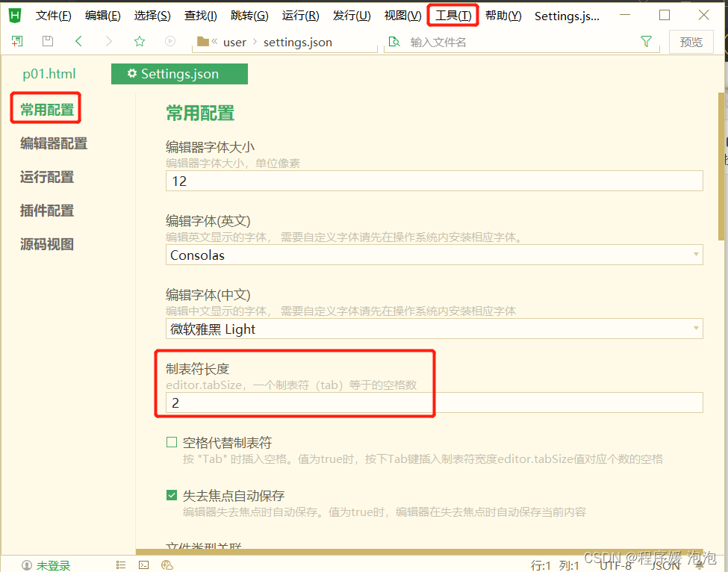
Task: Open the 发行(U) menu
Action: point(352,16)
